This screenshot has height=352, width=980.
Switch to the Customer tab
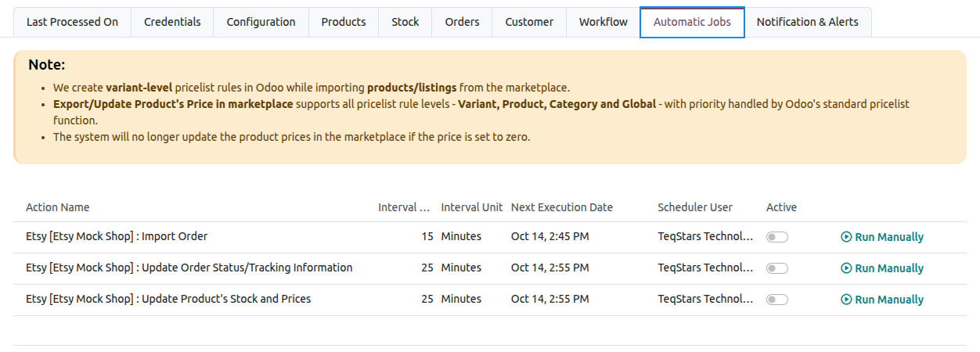coord(529,22)
